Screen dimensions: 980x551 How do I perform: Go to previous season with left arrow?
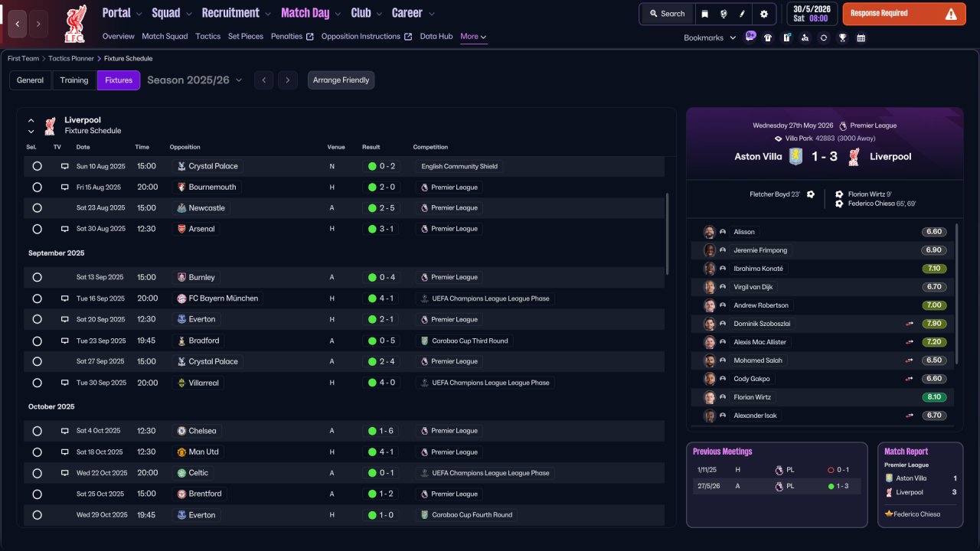pos(263,80)
